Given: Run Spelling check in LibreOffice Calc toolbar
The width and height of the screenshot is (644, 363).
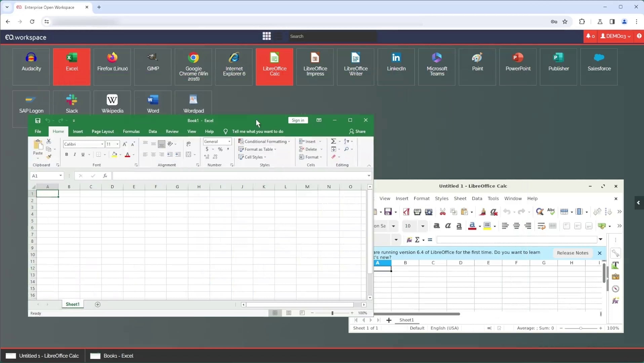Looking at the screenshot, I should point(551,212).
